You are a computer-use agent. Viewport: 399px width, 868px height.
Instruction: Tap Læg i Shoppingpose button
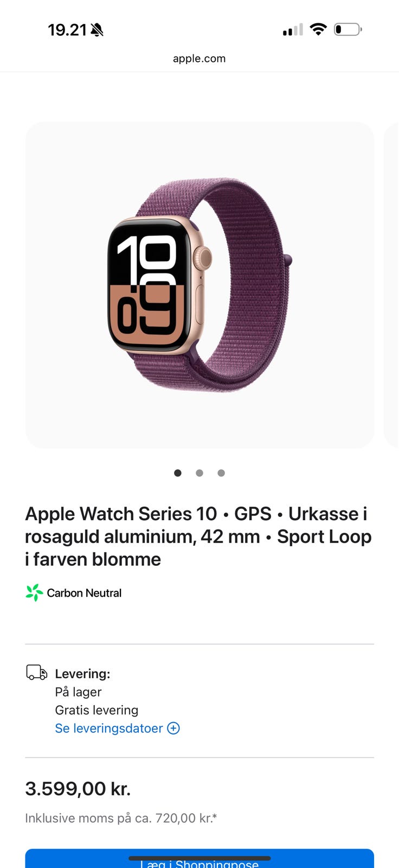click(x=200, y=858)
